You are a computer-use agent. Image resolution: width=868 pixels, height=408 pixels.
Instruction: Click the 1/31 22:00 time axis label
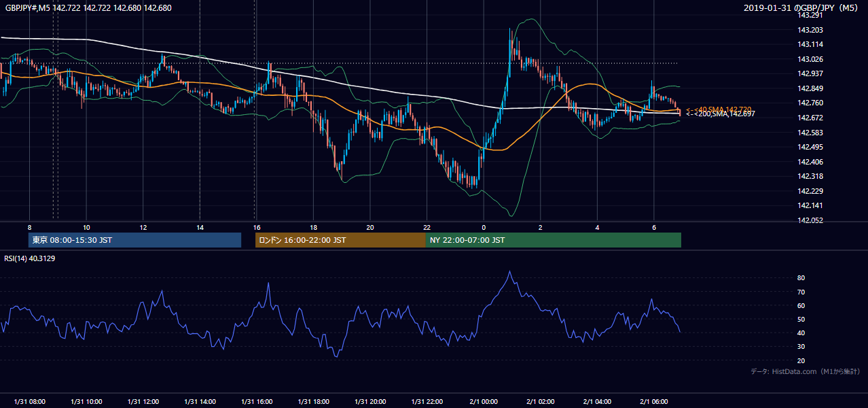(x=427, y=402)
